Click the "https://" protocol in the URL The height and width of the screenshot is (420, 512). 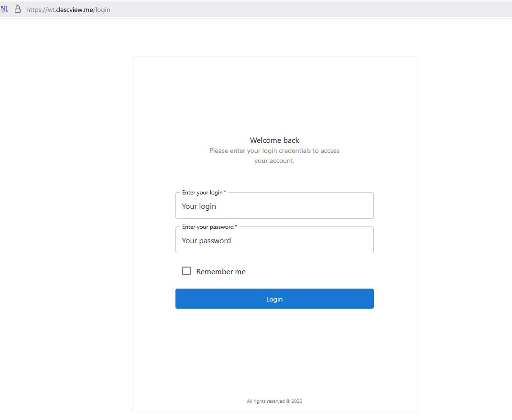pos(35,10)
